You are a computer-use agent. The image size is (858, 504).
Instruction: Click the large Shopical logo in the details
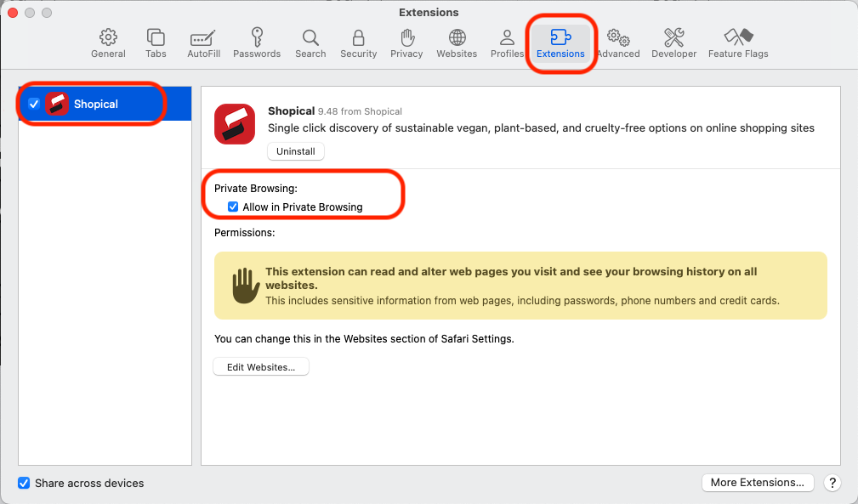[235, 124]
